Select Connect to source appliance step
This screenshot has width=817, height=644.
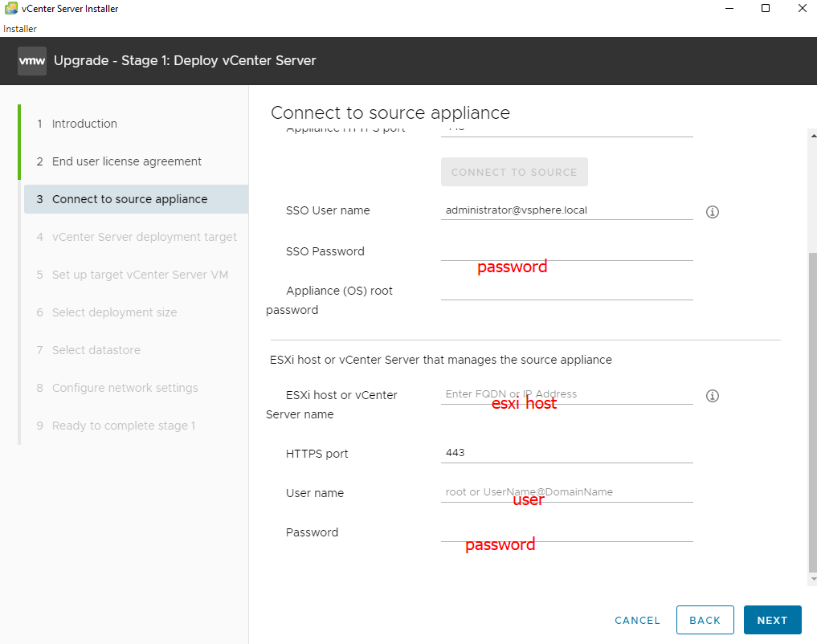tap(136, 199)
